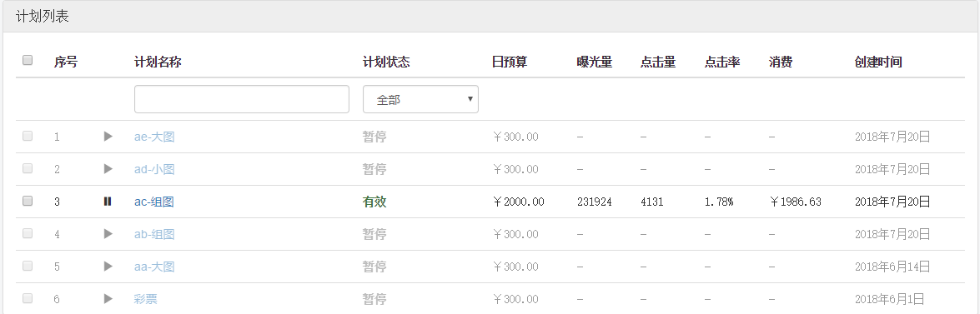Select checkbox for row 1 ae-大图
Screen dimensions: 980x314
pos(28,136)
